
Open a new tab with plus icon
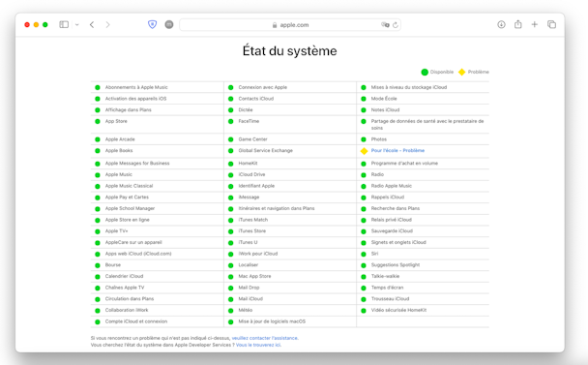pos(535,24)
